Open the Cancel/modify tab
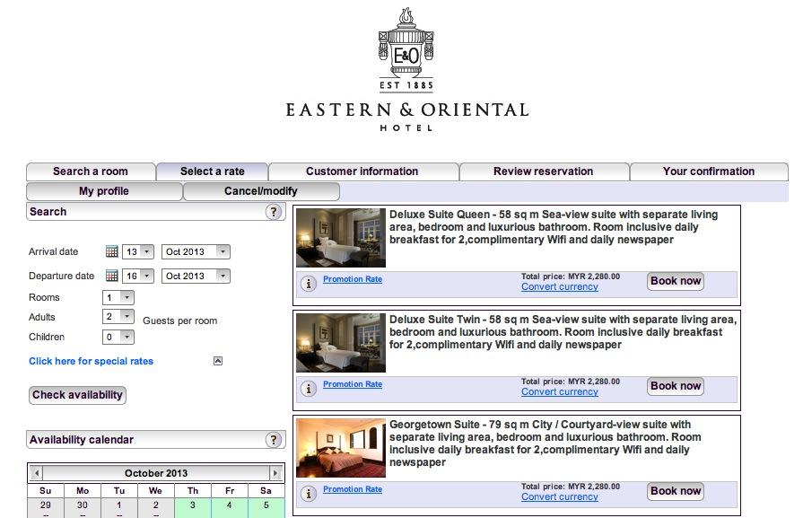The height and width of the screenshot is (518, 812). click(x=261, y=191)
